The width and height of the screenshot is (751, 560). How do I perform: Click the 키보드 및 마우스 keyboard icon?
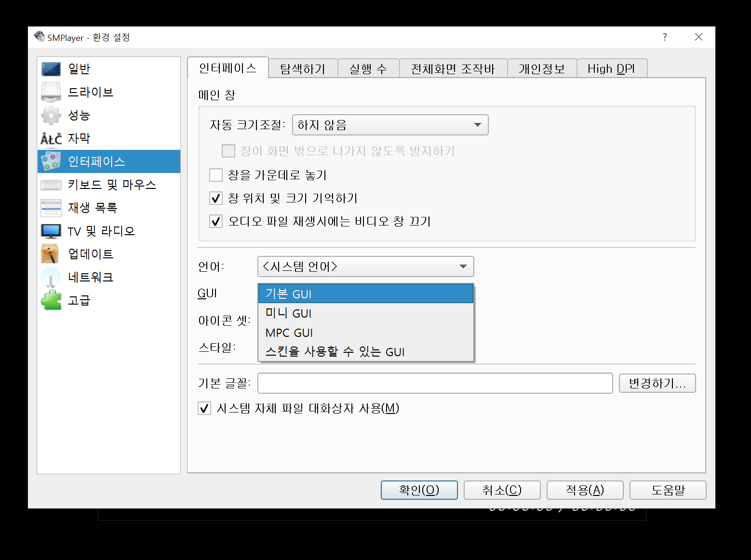[51, 185]
